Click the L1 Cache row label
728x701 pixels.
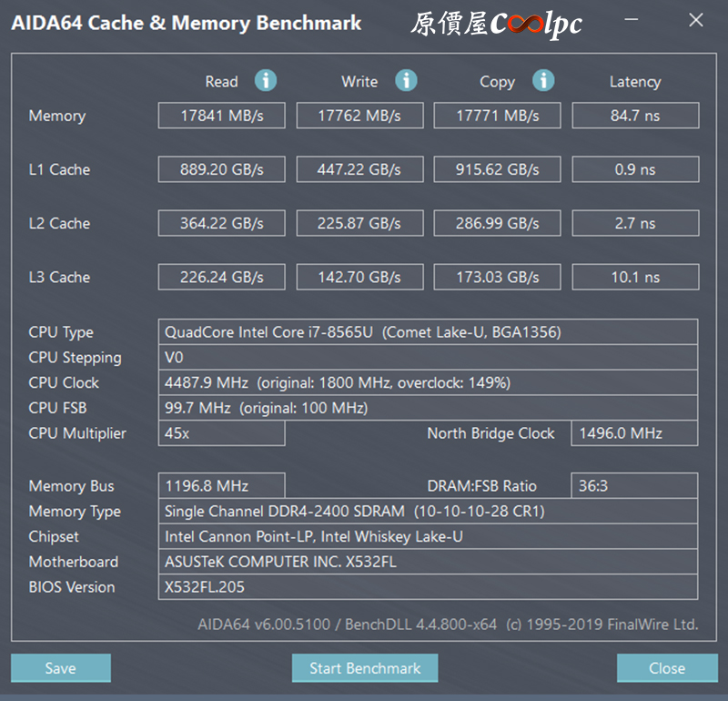pos(59,169)
